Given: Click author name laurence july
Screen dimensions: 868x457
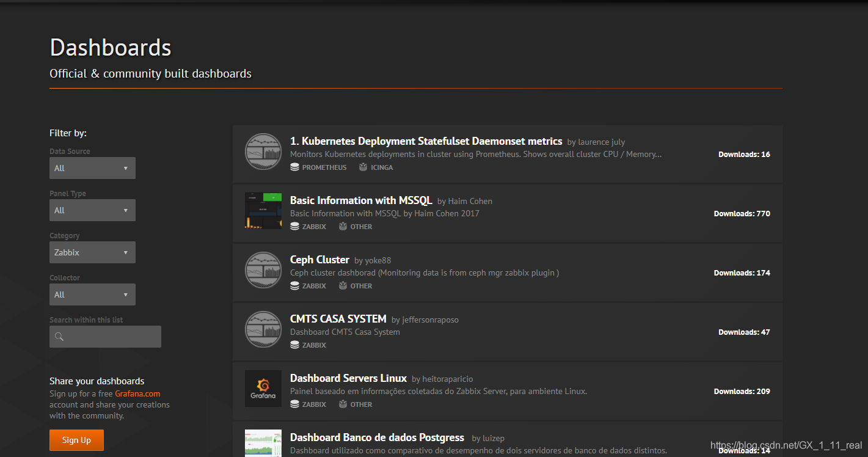Looking at the screenshot, I should [x=601, y=142].
